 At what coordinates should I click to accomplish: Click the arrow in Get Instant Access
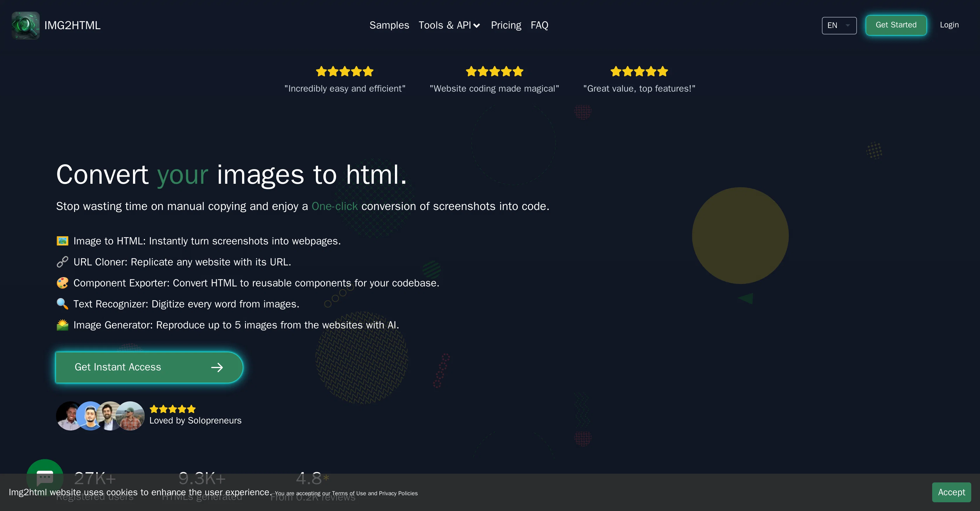click(x=217, y=367)
